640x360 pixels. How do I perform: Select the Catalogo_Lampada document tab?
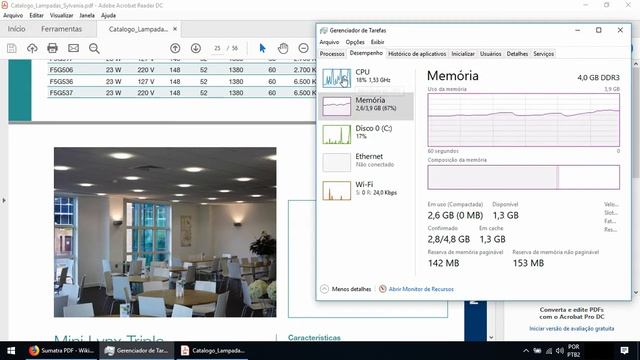point(138,29)
